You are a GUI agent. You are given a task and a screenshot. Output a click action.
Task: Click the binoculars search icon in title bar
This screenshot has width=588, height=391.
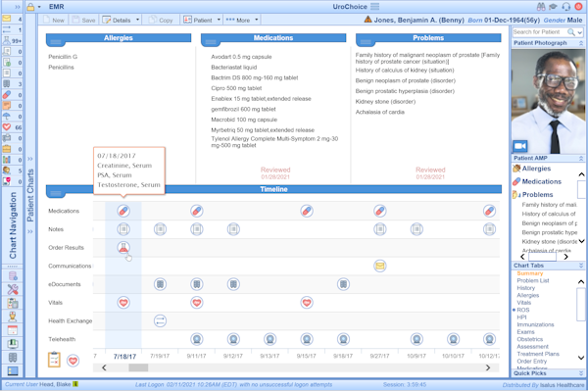point(541,7)
